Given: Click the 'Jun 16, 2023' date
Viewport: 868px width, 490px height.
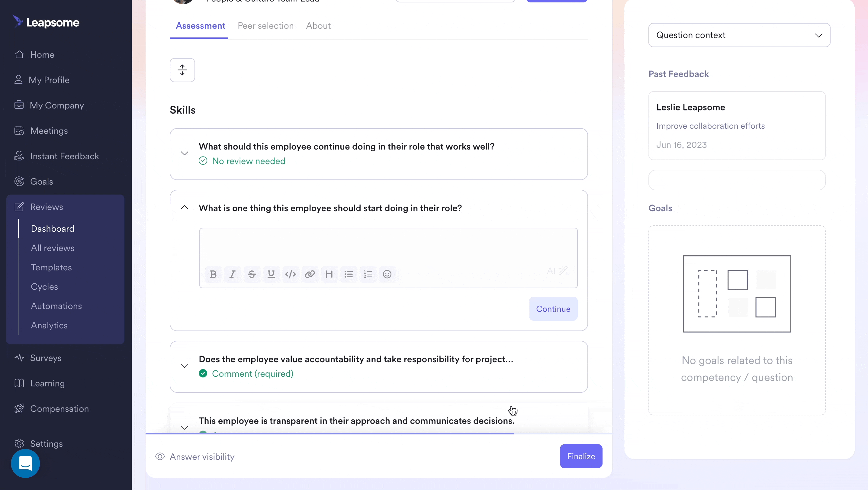Looking at the screenshot, I should pos(681,145).
